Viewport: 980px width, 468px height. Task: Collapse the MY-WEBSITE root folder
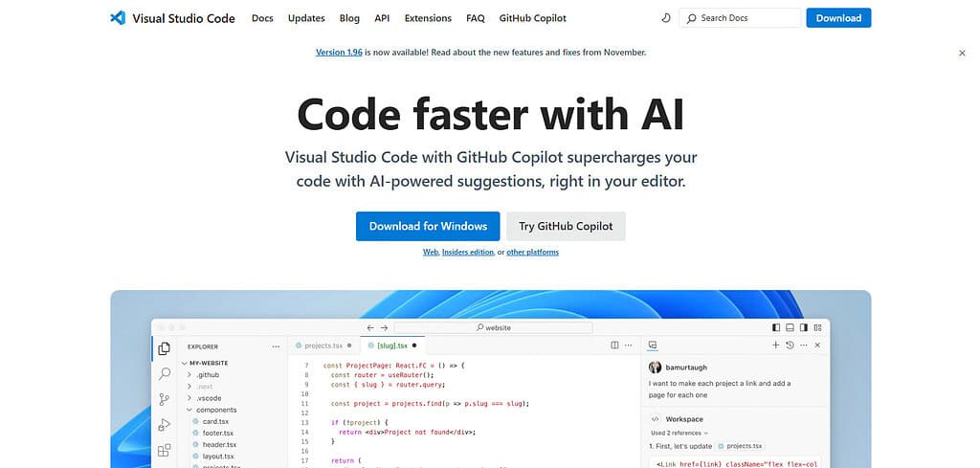click(x=185, y=363)
